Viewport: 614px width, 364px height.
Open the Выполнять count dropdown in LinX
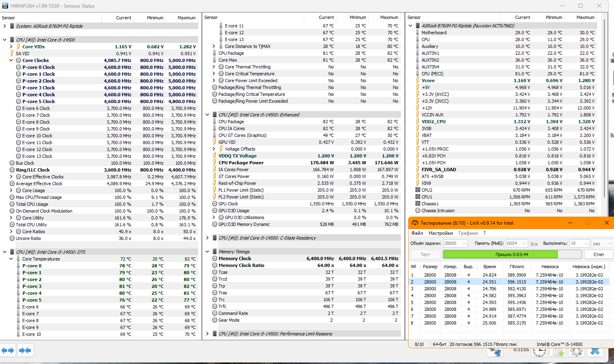click(x=580, y=243)
